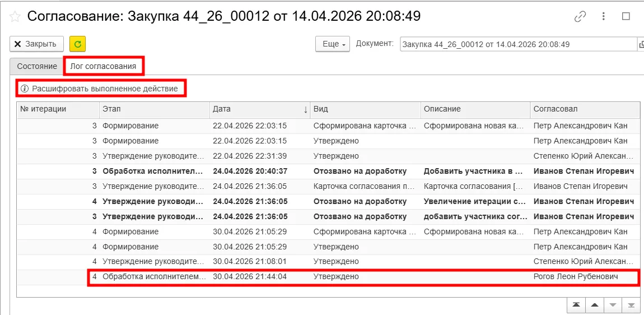Select 'Обработка исполнителем...' stage at 21:44:04
This screenshot has width=644, height=315.
pyautogui.click(x=155, y=277)
